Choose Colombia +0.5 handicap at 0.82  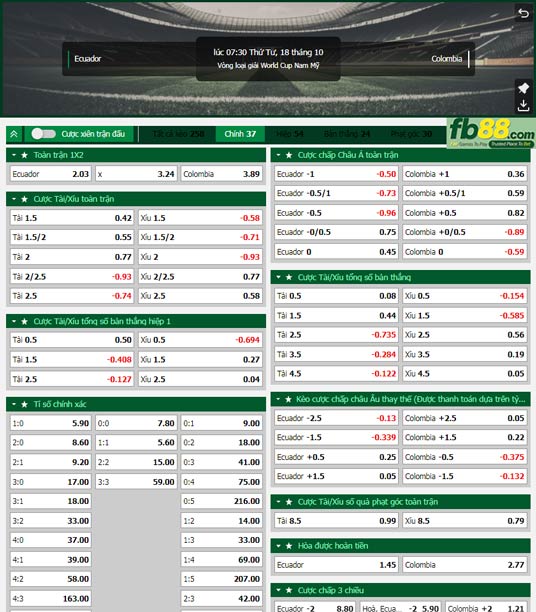[x=465, y=213]
